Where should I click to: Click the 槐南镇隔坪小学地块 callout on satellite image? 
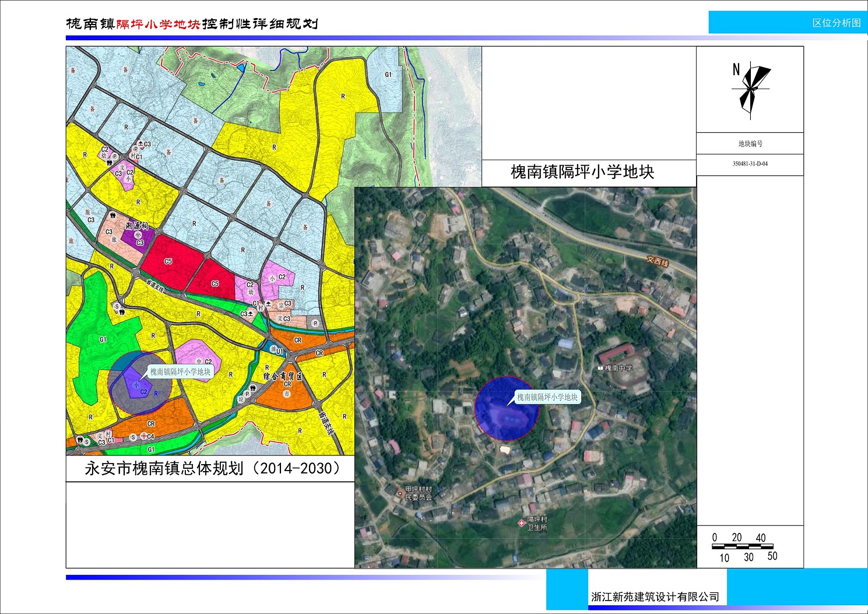(x=547, y=397)
